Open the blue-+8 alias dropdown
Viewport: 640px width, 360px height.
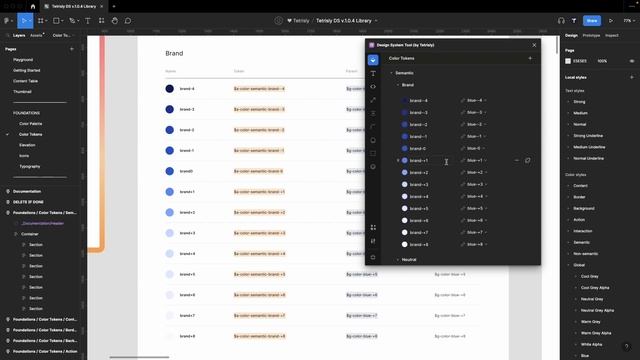coord(485,244)
